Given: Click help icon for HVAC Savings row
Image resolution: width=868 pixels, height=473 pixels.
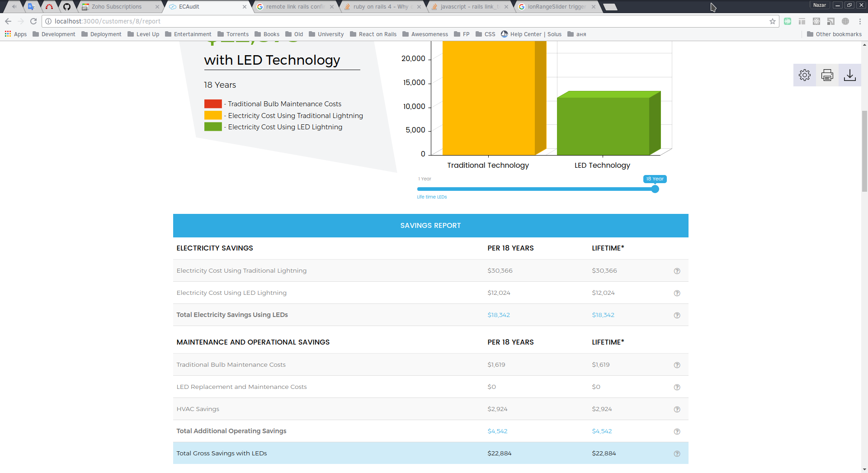Looking at the screenshot, I should tap(677, 409).
